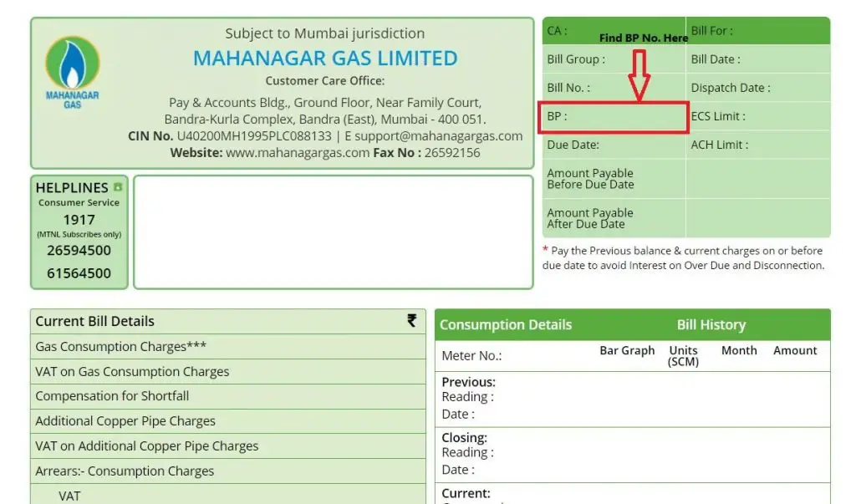
Task: Click the red downward arrow
Action: [x=639, y=75]
